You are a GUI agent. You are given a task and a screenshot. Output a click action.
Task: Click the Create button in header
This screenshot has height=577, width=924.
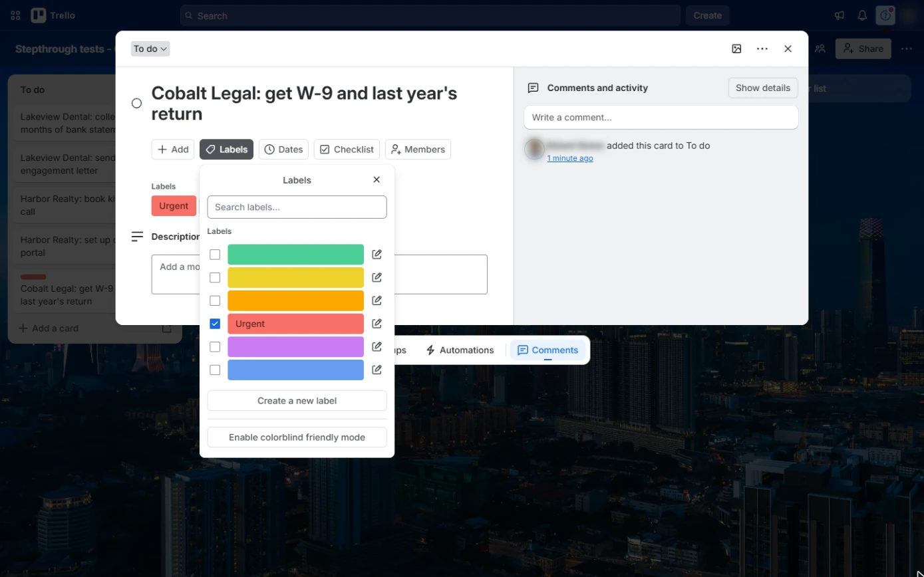(x=708, y=15)
